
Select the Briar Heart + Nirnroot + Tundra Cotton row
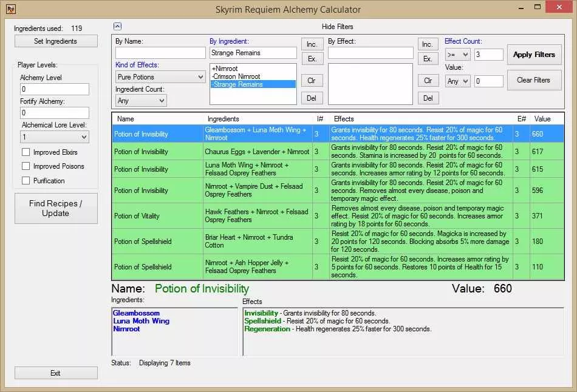[338, 242]
